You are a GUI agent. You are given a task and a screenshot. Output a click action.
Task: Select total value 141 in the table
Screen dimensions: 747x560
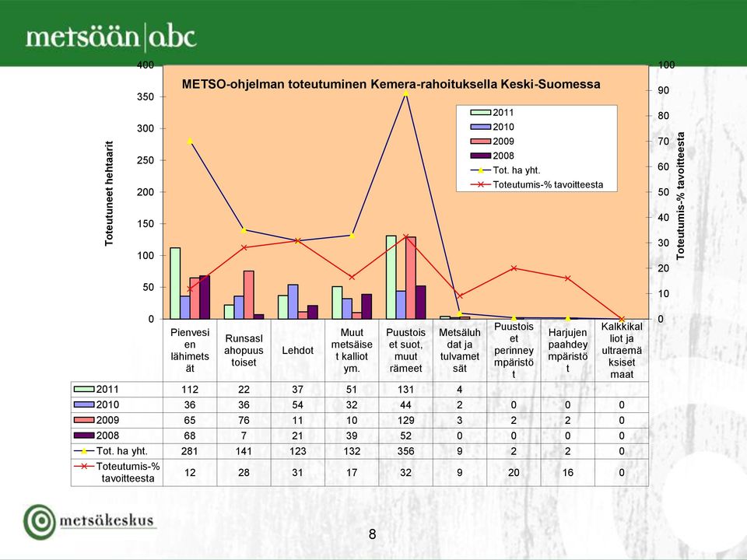tap(244, 451)
